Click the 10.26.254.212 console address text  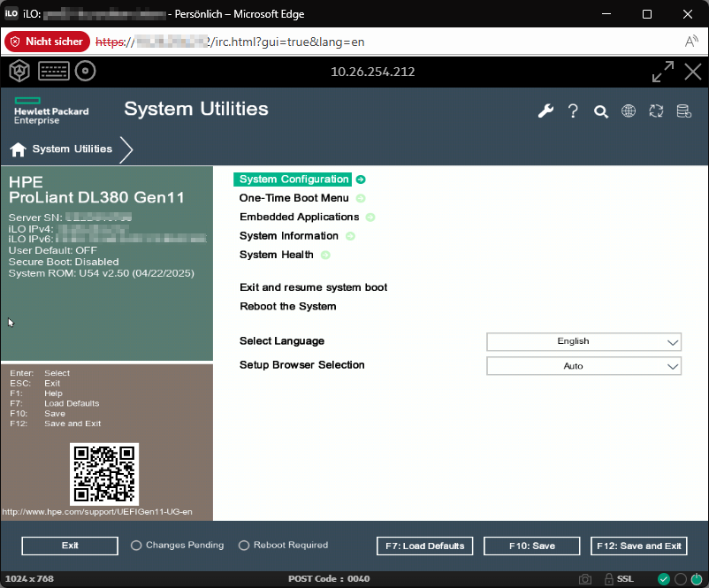tap(372, 72)
